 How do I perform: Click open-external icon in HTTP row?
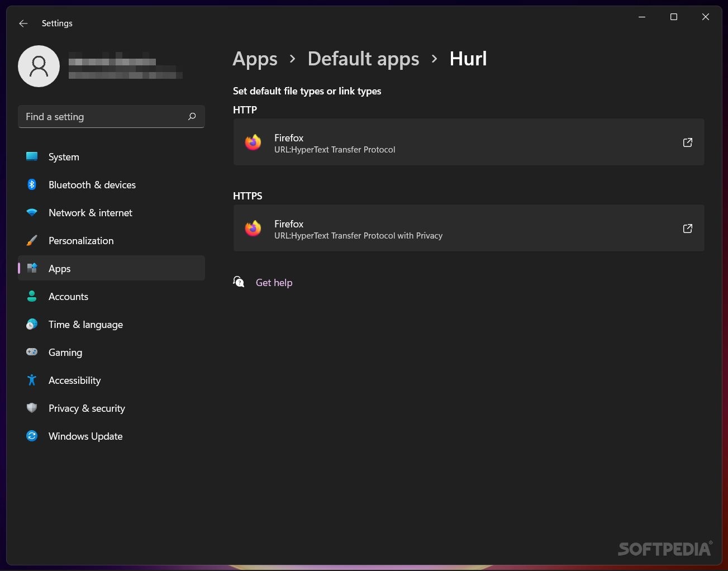[688, 142]
